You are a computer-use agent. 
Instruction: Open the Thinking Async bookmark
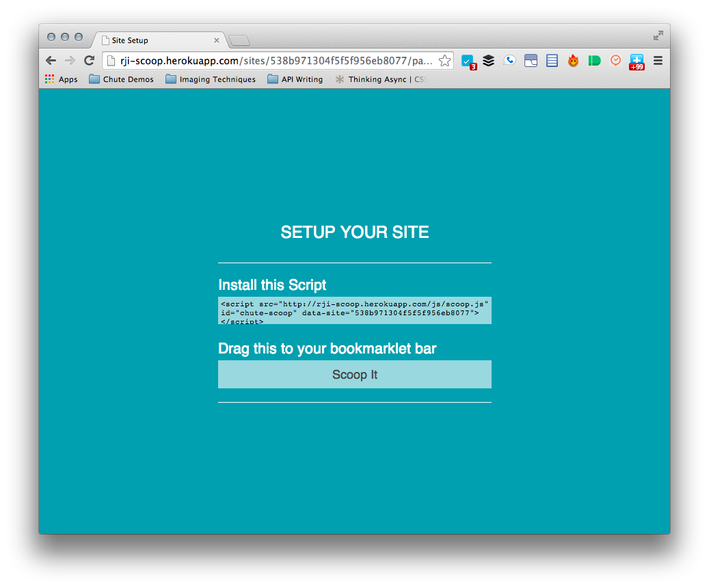(380, 79)
